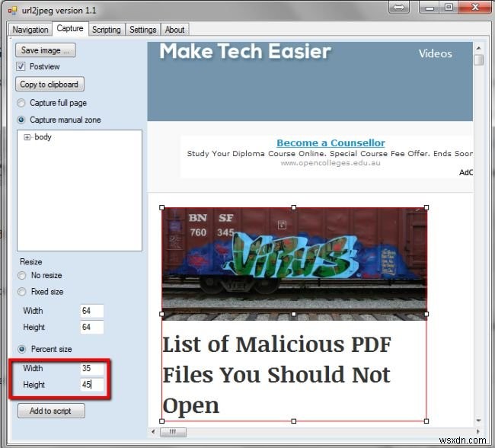Click the List of Malicious PDF Files headline
Viewport: 495px width, 448px height.
(x=277, y=375)
